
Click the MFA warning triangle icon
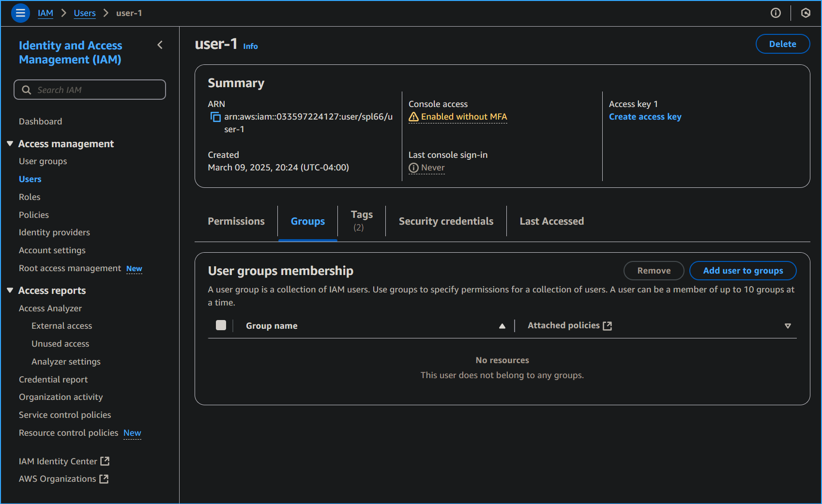coord(413,117)
